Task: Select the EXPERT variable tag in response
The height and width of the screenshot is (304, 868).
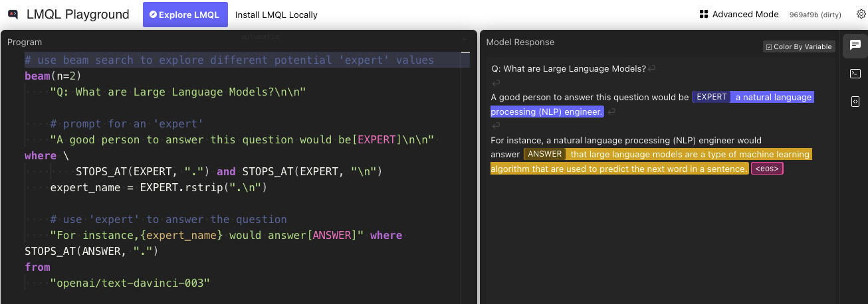Action: pyautogui.click(x=711, y=97)
